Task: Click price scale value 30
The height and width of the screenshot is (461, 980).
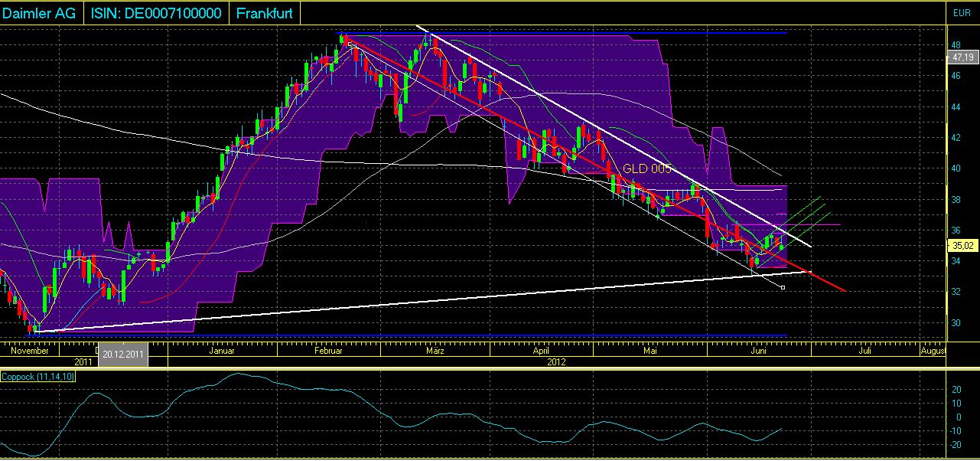Action: (956, 323)
